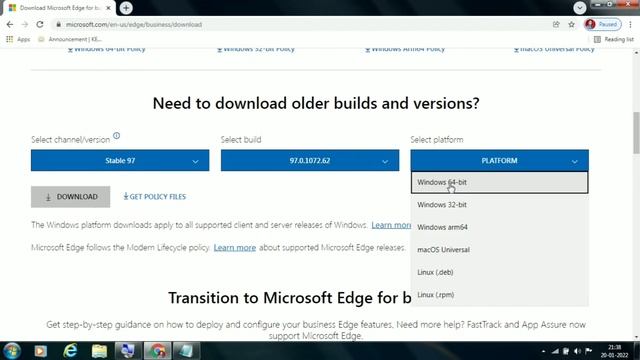
Task: Open the Announcement bookmark
Action: pyautogui.click(x=69, y=39)
